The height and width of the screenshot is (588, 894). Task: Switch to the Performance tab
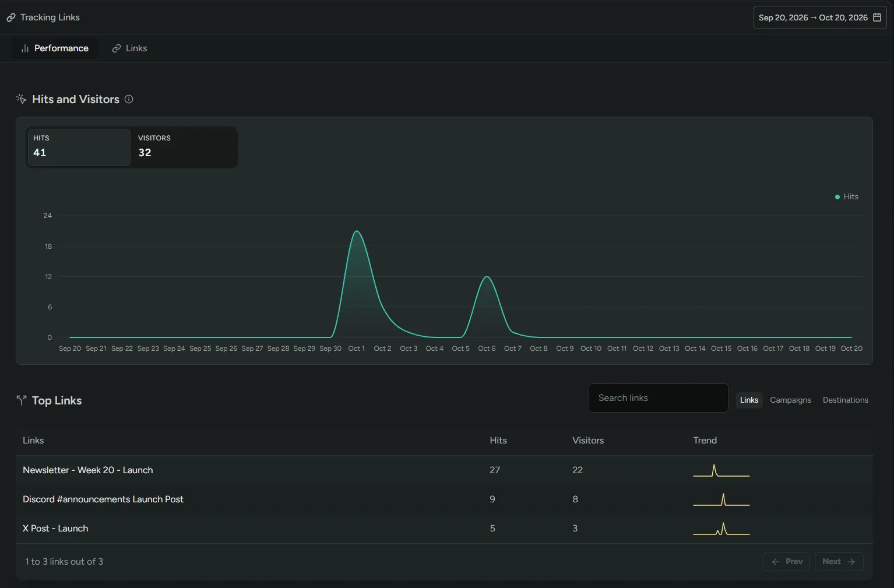[x=55, y=48]
